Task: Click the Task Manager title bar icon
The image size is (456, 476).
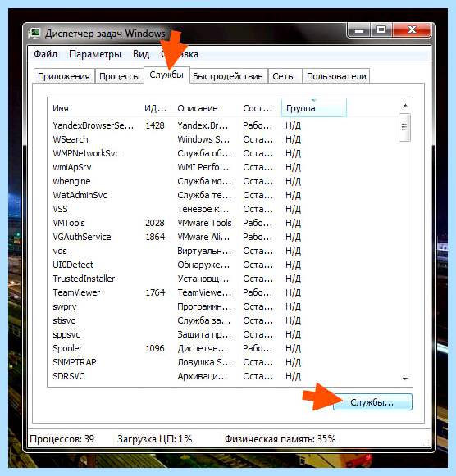Action: coord(34,33)
